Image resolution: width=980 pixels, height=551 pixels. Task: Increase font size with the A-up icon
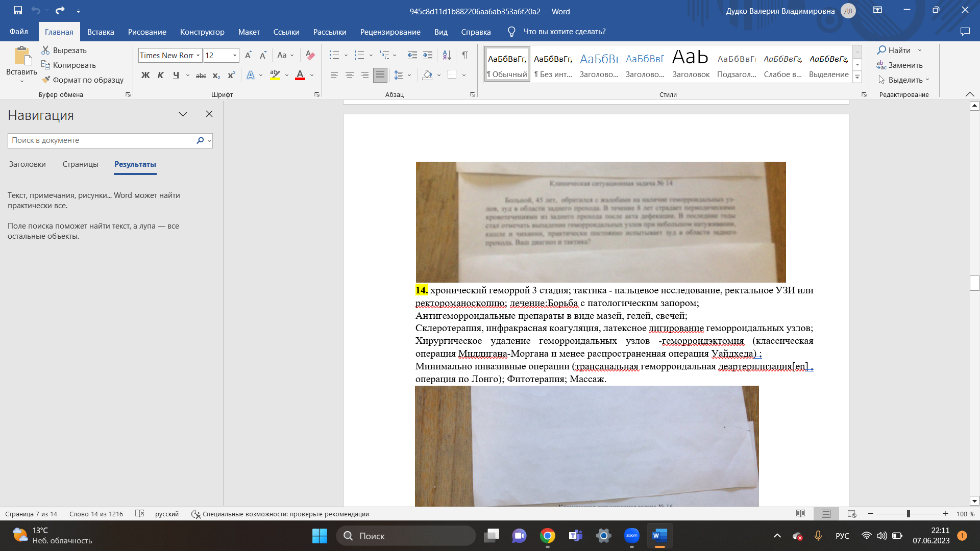[x=248, y=55]
